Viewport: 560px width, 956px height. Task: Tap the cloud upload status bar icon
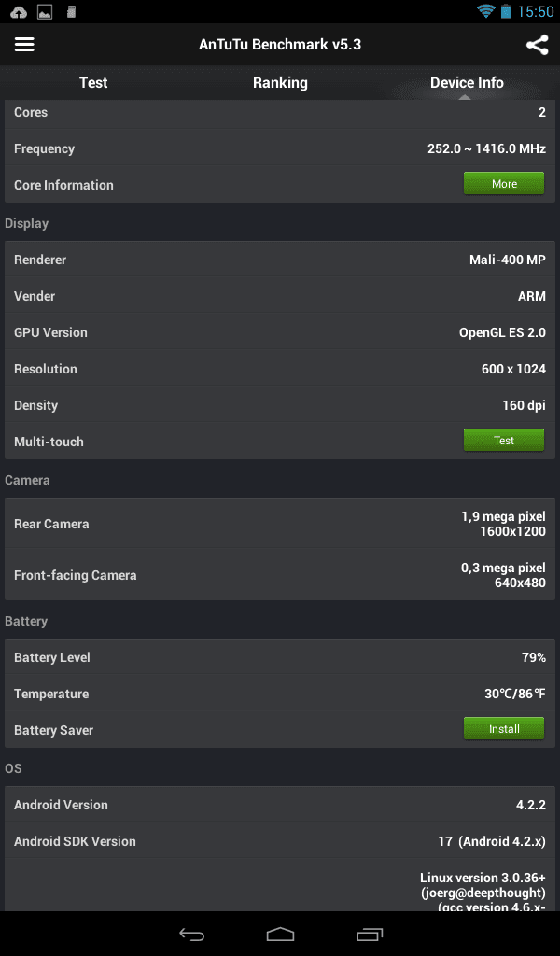pos(19,11)
